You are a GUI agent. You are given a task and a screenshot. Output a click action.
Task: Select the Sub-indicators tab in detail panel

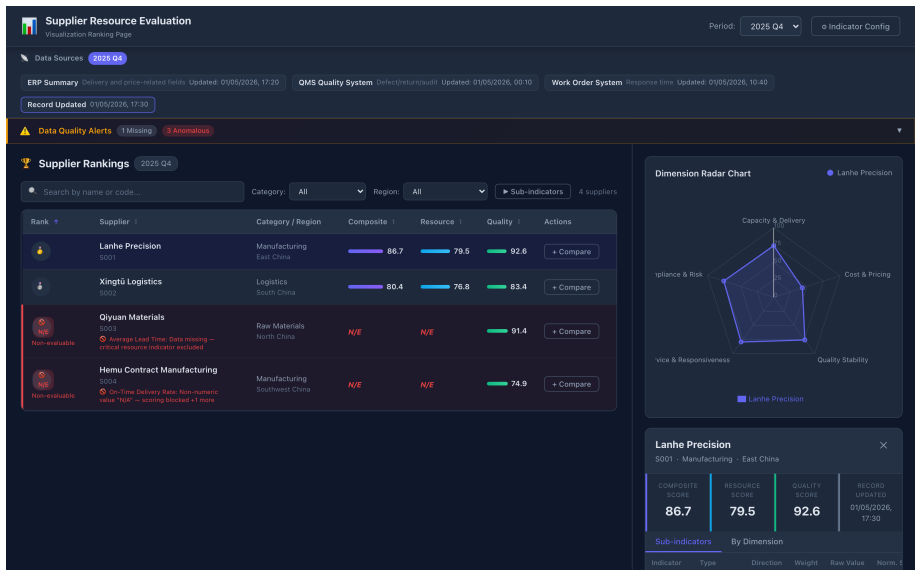click(683, 541)
